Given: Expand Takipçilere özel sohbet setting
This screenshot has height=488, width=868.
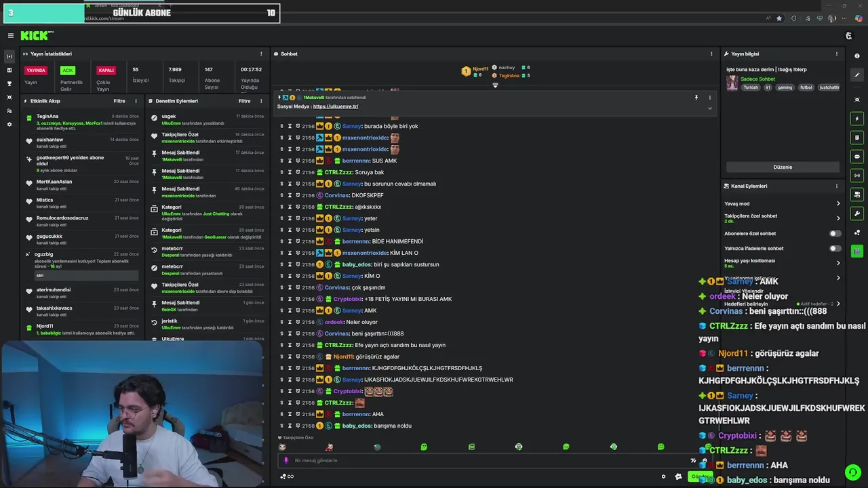Looking at the screenshot, I should click(x=838, y=218).
